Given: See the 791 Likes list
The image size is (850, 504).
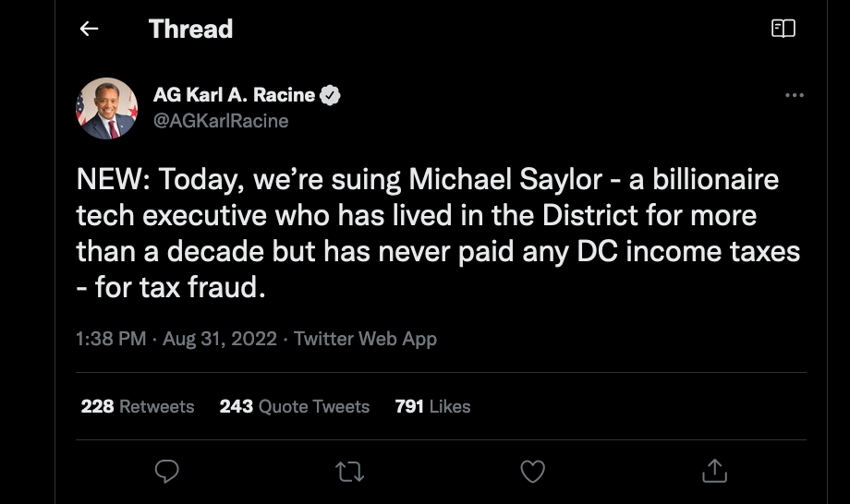Looking at the screenshot, I should (432, 406).
